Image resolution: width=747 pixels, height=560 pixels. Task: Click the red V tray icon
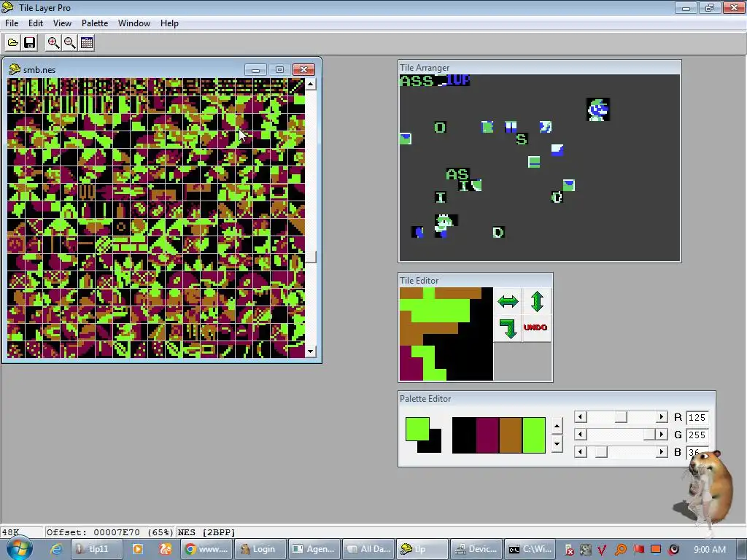tap(602, 550)
